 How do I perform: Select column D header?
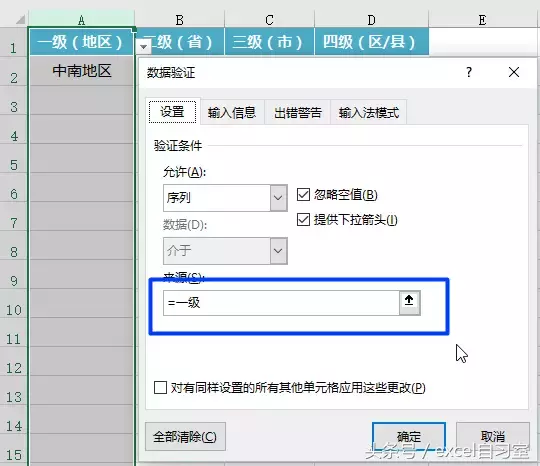click(371, 20)
